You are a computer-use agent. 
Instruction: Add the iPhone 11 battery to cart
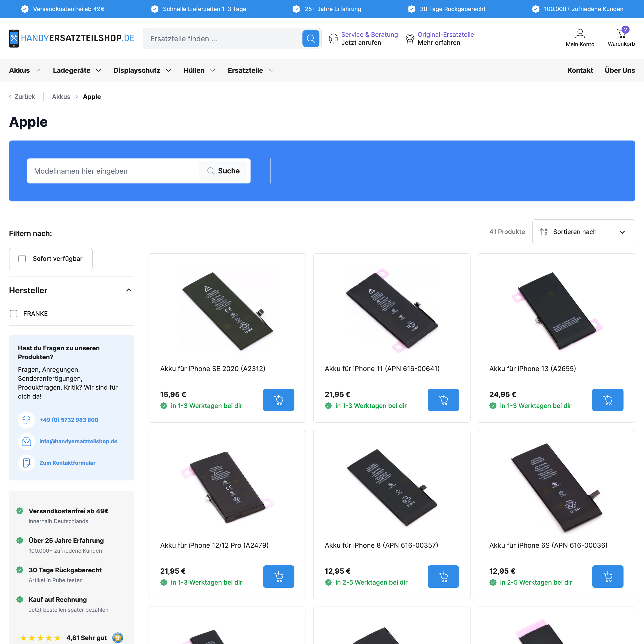pyautogui.click(x=443, y=400)
